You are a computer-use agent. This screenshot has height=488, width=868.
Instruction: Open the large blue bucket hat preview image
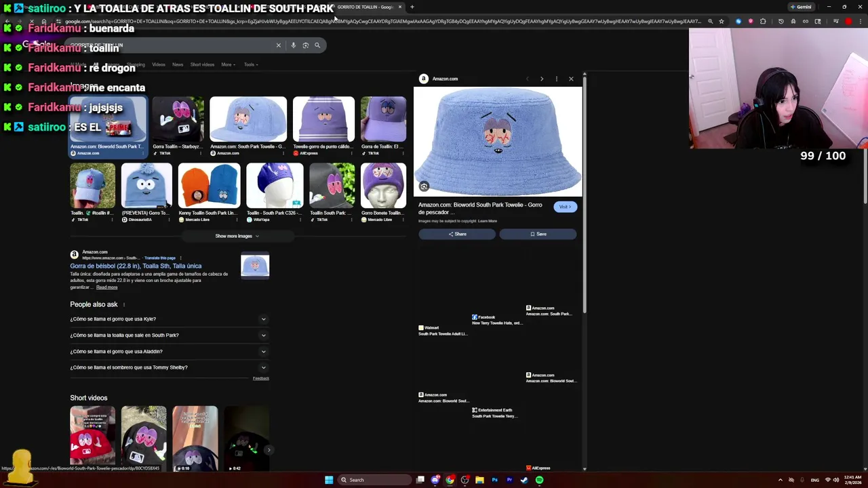point(498,141)
